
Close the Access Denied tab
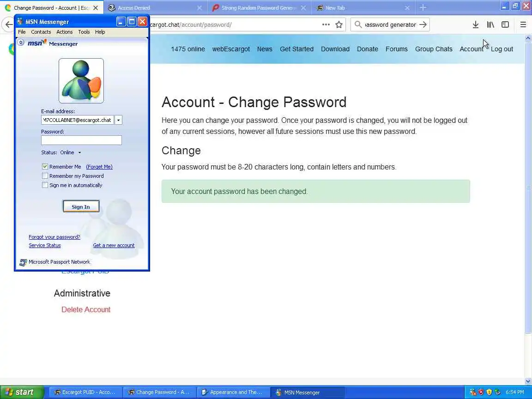click(x=199, y=8)
